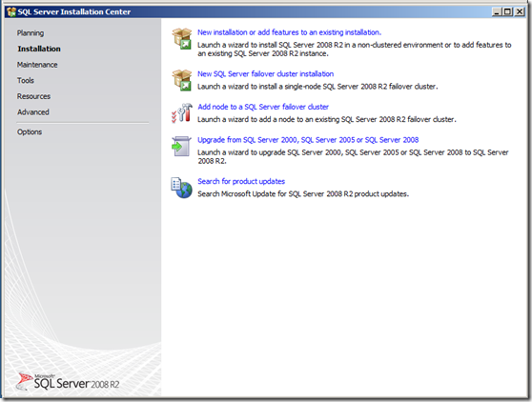Click Search for product updates link
The width and height of the screenshot is (532, 402).
(x=241, y=181)
